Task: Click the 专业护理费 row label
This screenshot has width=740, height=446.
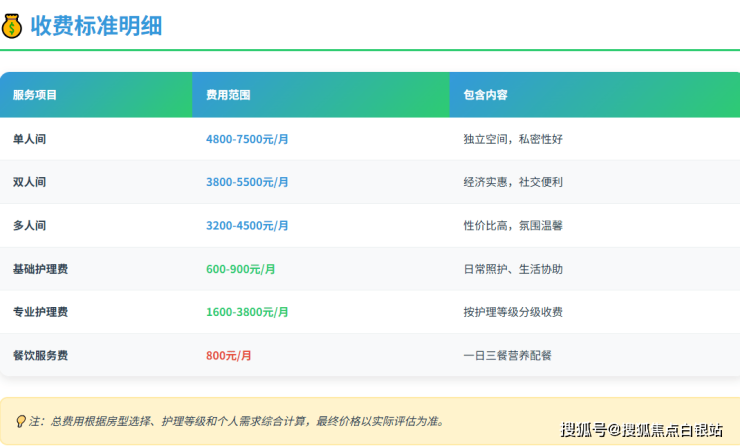Action: 40,312
